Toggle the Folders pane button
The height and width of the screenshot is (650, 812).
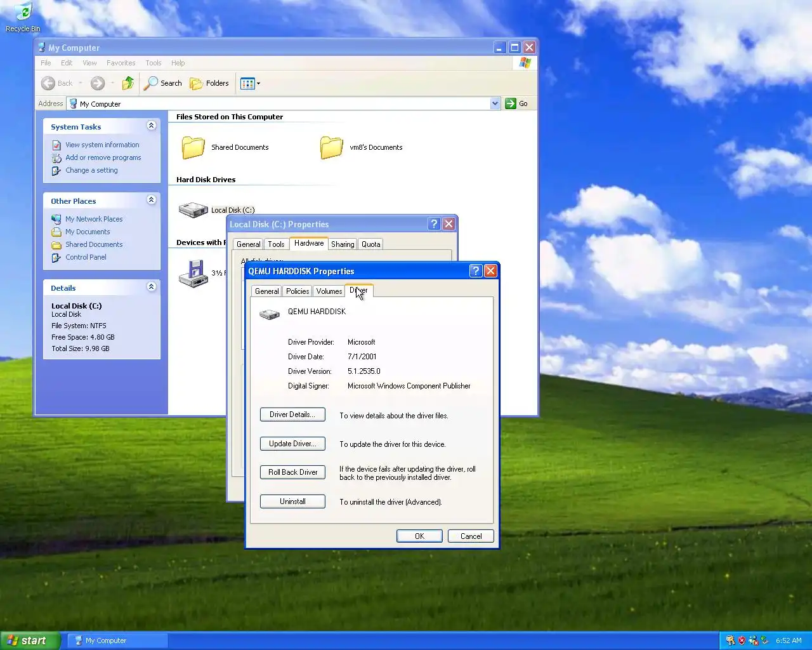point(209,83)
